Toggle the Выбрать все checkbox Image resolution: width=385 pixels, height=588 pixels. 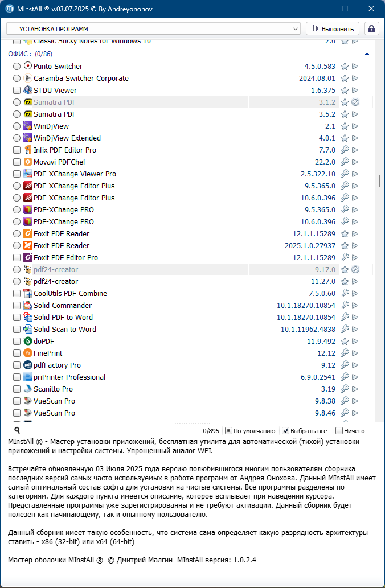coord(285,431)
